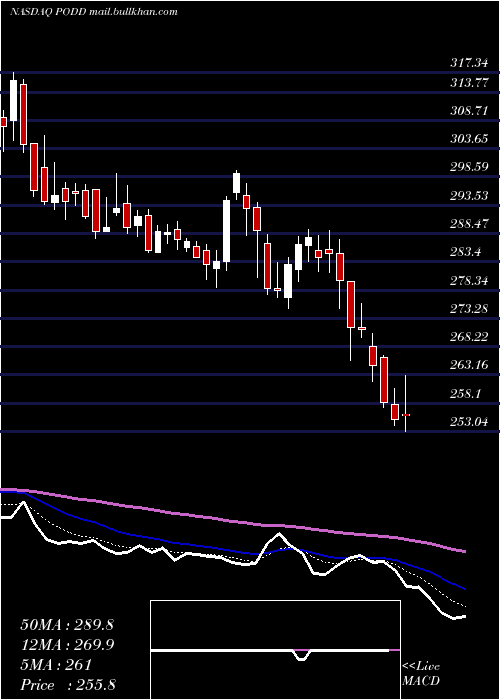This screenshot has height=700, width=500.
Task: Click the last candlestick near 255
Action: click(x=406, y=415)
